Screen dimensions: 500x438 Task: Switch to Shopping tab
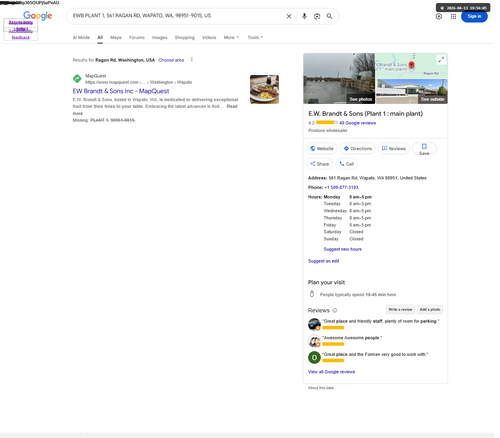tap(185, 38)
